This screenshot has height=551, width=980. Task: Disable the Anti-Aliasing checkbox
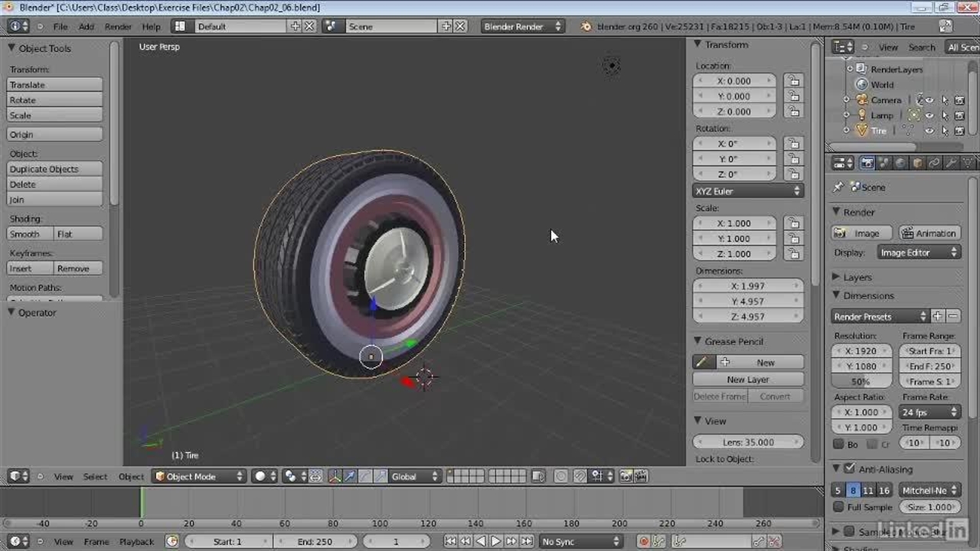849,468
